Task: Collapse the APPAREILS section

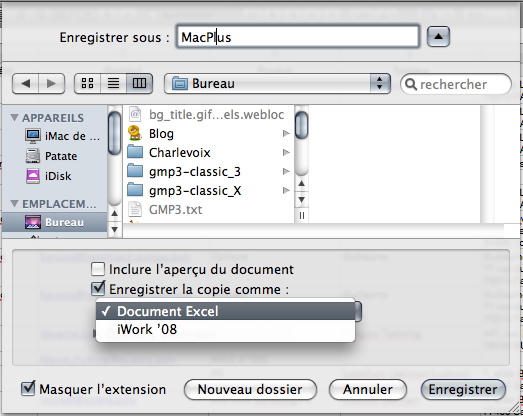Action: [x=14, y=117]
